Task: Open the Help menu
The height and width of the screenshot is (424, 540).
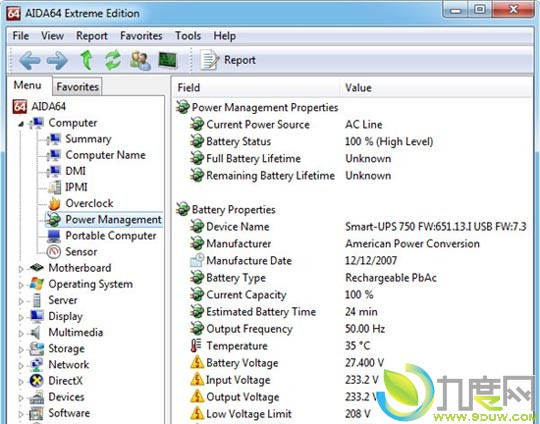Action: coord(225,36)
